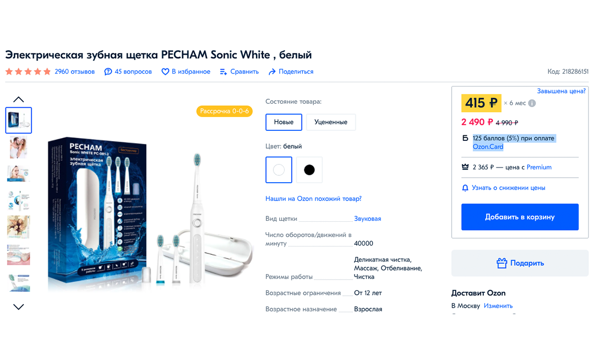Select the Уцененные condition option
The height and width of the screenshot is (364, 593).
331,122
